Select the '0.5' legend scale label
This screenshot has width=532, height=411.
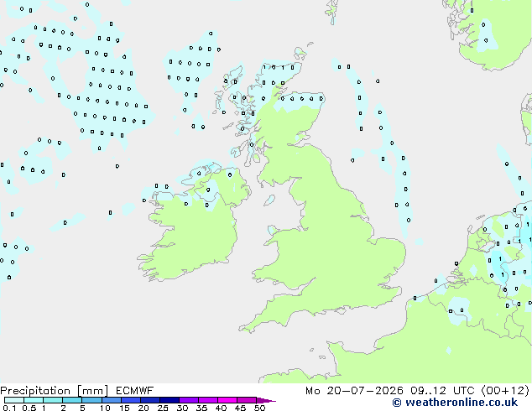(29, 408)
